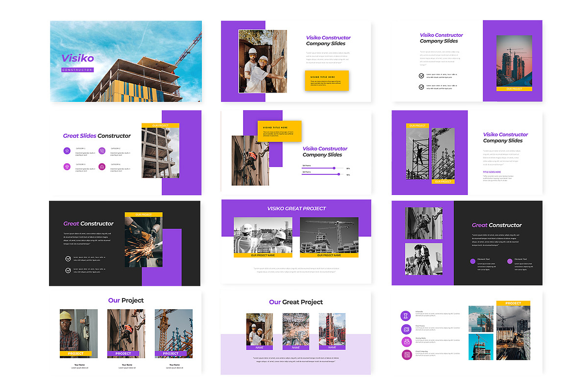This screenshot has width=588, height=392.
Task: Click the cyan sky crane tower photo
Action: tap(481, 347)
